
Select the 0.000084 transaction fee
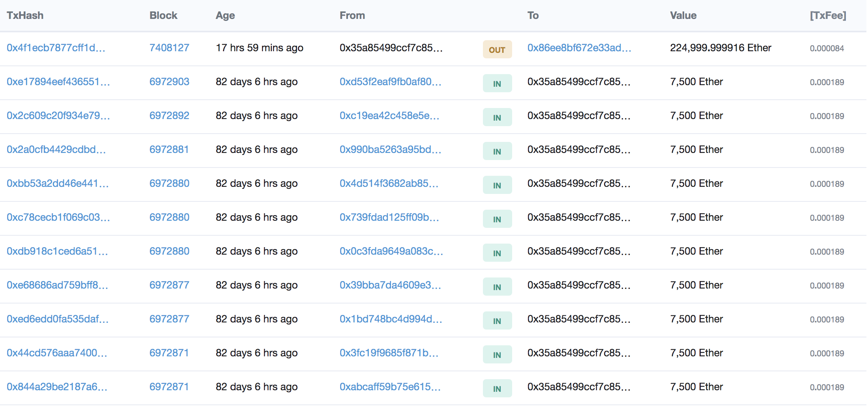coord(827,48)
